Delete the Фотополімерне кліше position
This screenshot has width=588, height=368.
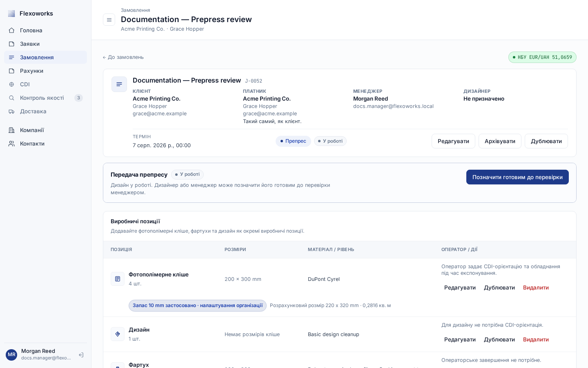(536, 287)
